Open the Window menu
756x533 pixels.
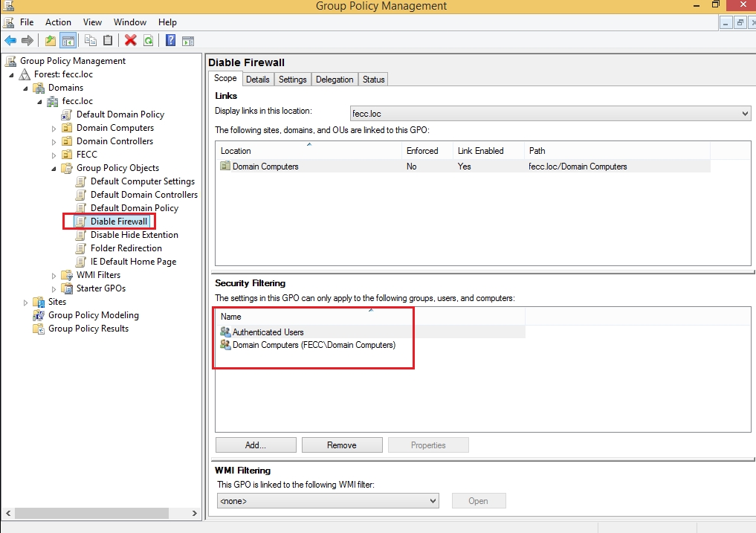coord(129,22)
